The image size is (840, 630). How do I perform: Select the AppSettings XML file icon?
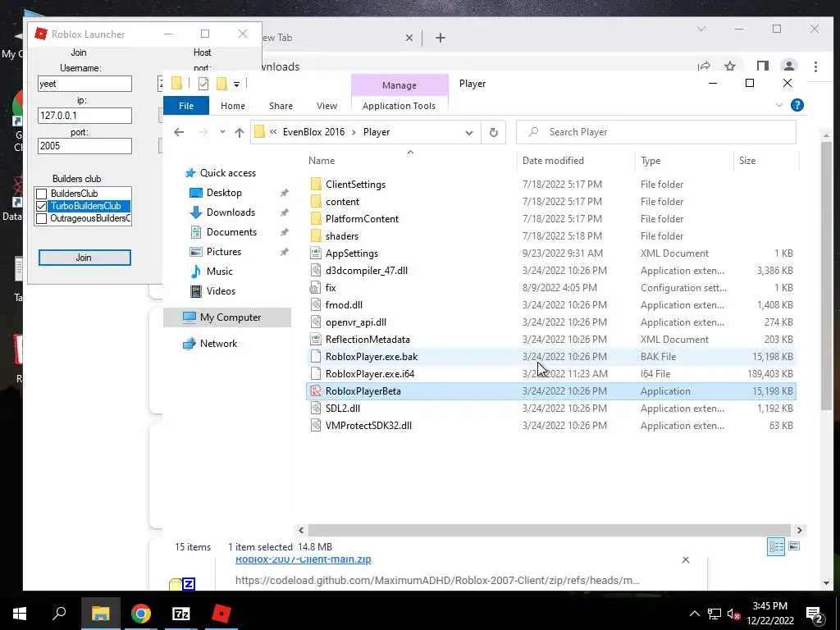(316, 253)
